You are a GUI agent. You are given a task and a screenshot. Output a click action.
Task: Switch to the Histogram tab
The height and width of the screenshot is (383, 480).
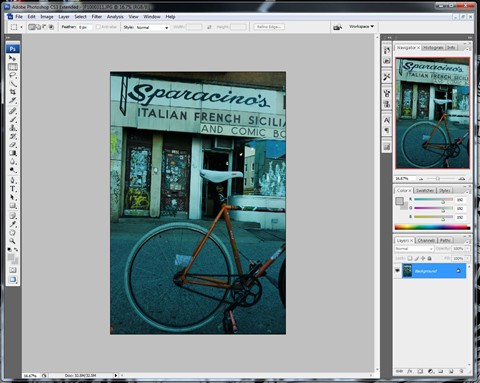point(433,48)
